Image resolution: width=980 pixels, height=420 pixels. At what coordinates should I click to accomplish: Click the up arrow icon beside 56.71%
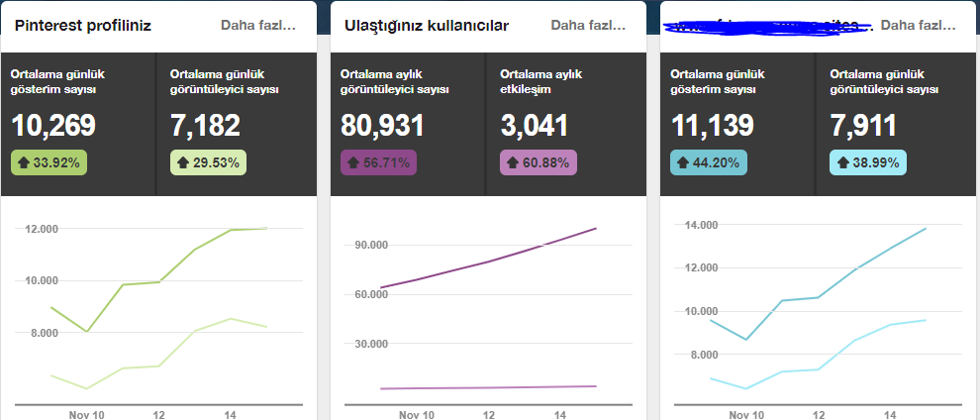[353, 163]
